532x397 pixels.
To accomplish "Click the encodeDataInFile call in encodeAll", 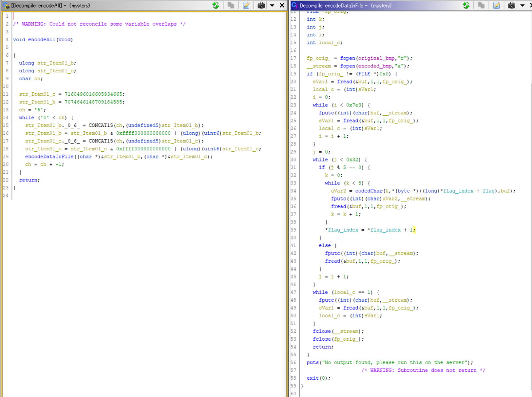I will click(119, 157).
